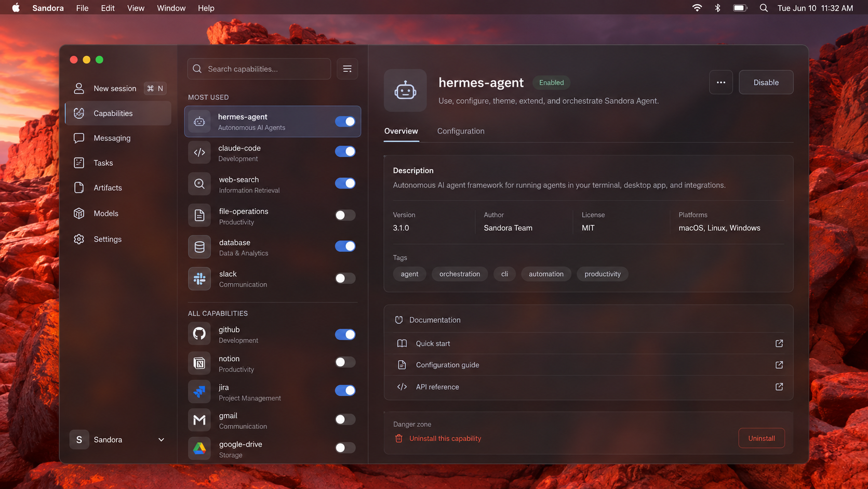
Task: Click the slack logo icon
Action: (199, 279)
